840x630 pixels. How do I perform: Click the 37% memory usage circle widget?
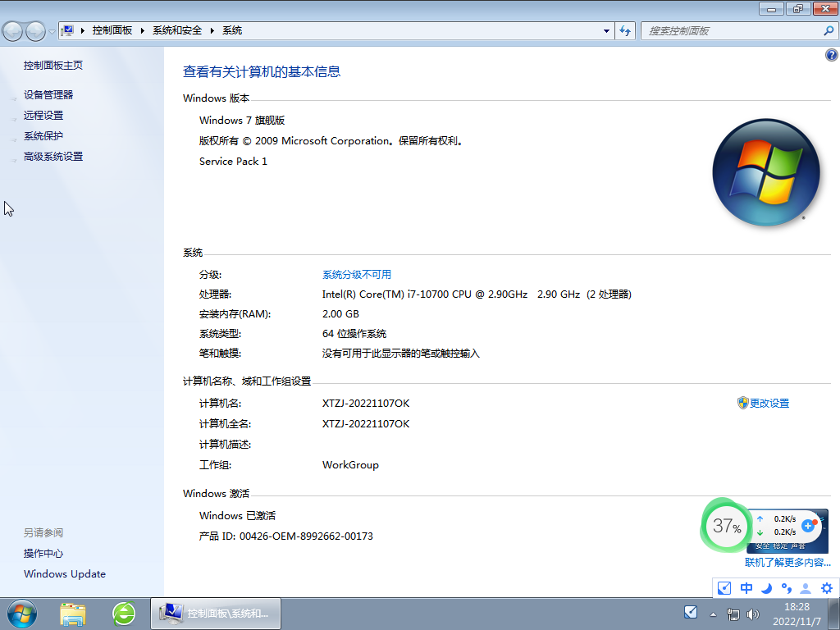point(725,528)
